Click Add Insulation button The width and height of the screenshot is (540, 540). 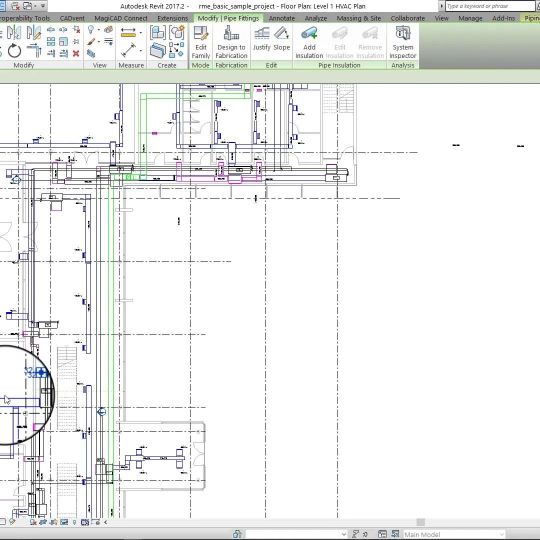[309, 42]
